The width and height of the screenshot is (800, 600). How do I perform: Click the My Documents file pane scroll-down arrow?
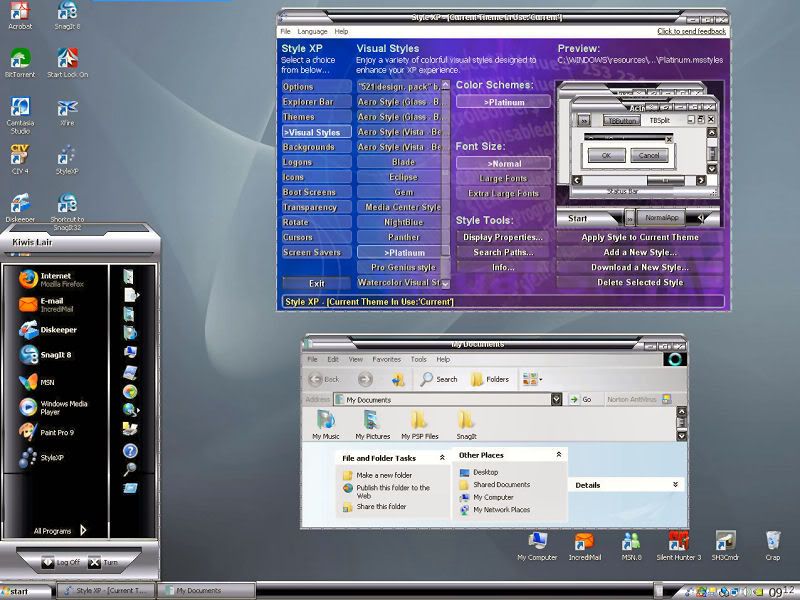(682, 436)
